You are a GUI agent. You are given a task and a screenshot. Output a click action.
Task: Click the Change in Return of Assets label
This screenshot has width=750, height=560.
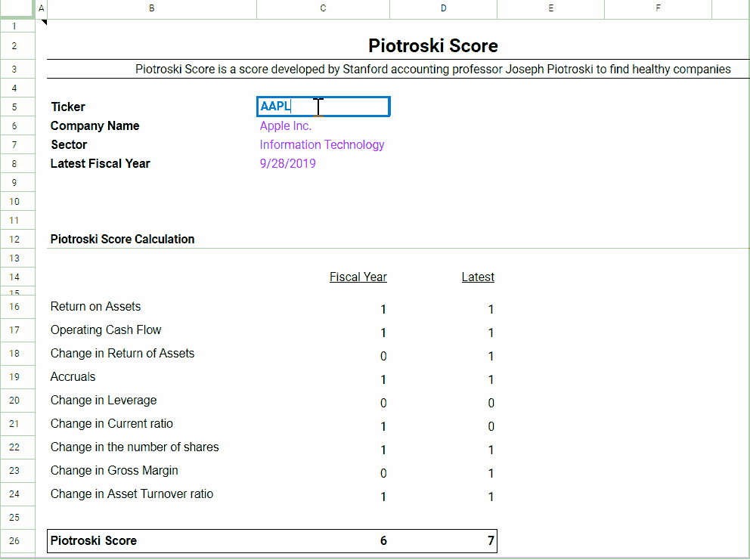point(122,354)
